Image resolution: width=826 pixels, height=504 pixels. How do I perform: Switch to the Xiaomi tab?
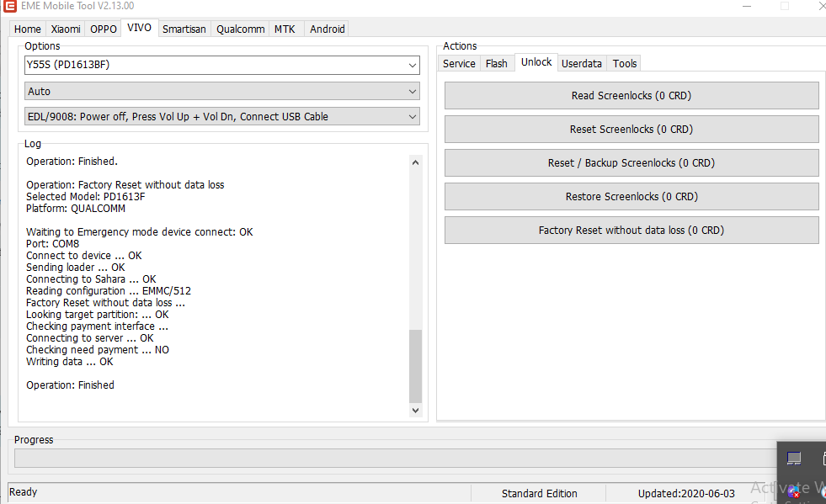pos(66,29)
